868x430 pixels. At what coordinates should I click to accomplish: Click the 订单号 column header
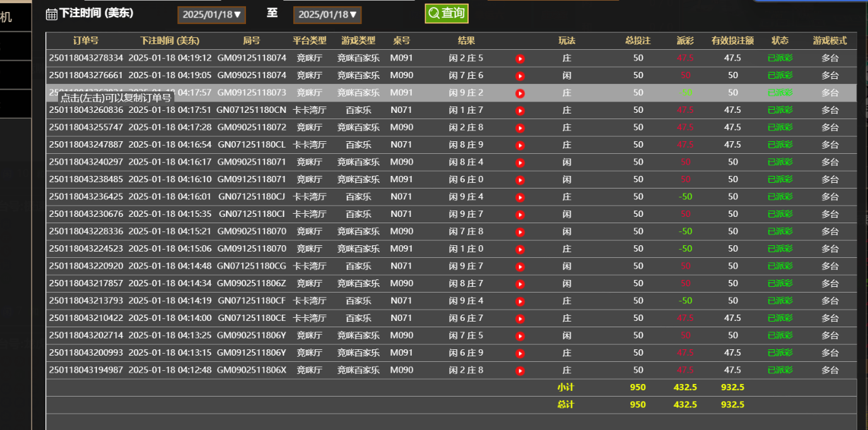click(86, 40)
